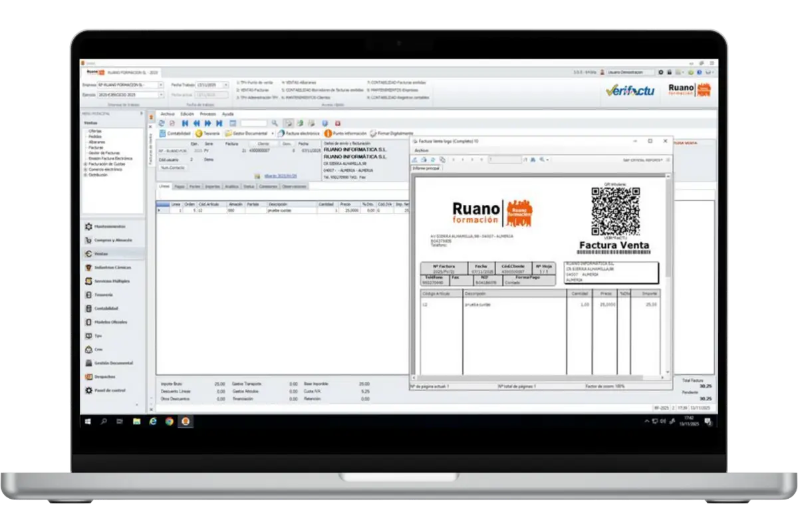Open Tesorería from the invoice toolbar
This screenshot has height=532, width=798.
click(x=199, y=133)
